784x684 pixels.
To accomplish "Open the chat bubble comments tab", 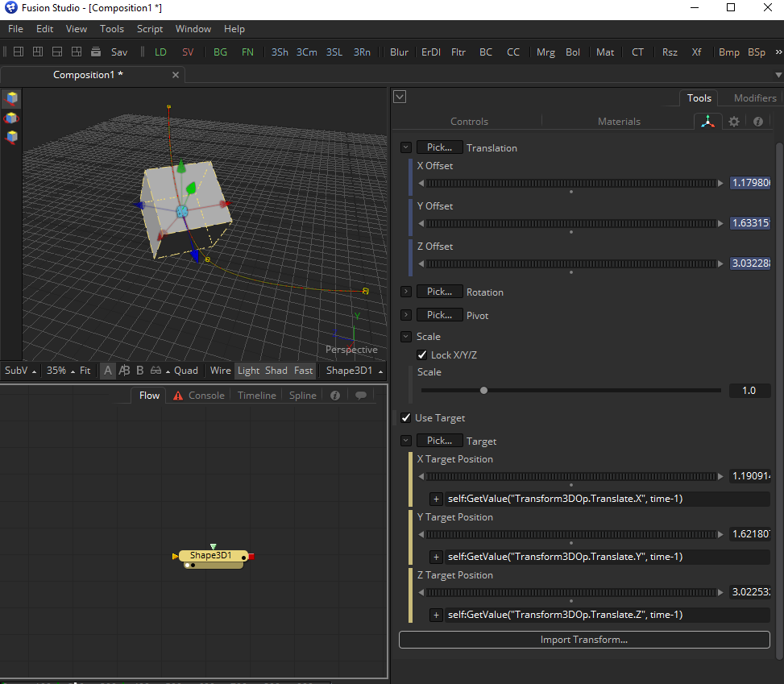I will coord(360,396).
